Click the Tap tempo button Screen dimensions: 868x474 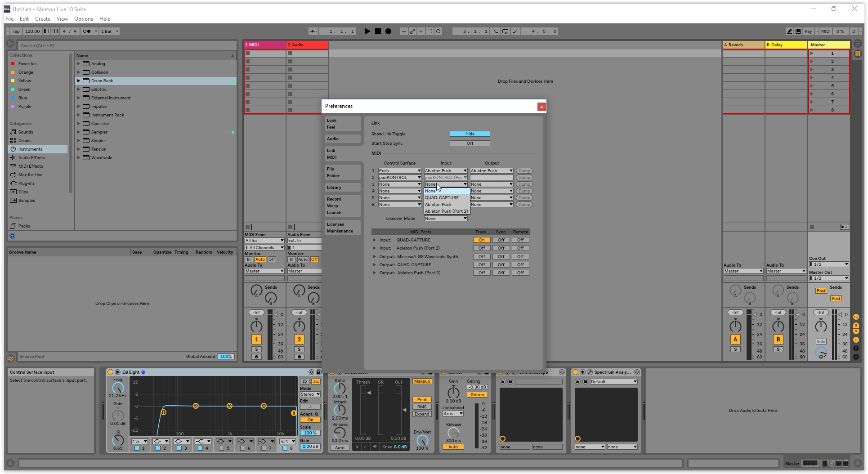pyautogui.click(x=16, y=31)
